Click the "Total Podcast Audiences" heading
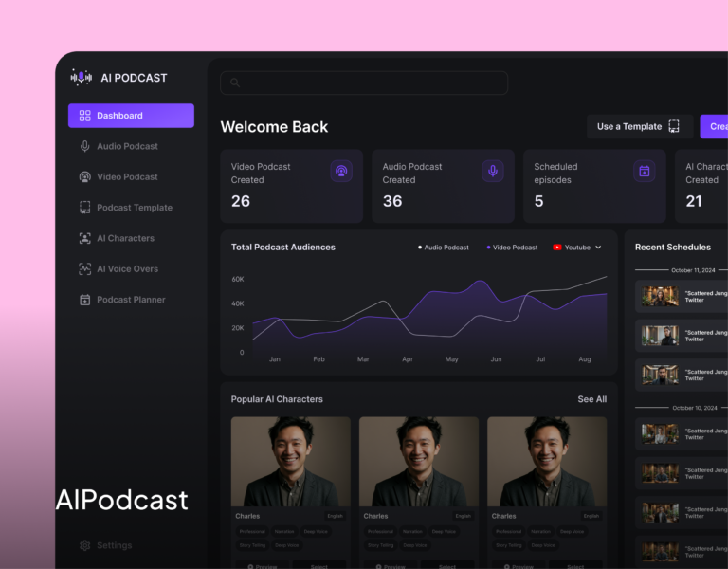Screen dimensions: 728x569 point(283,248)
